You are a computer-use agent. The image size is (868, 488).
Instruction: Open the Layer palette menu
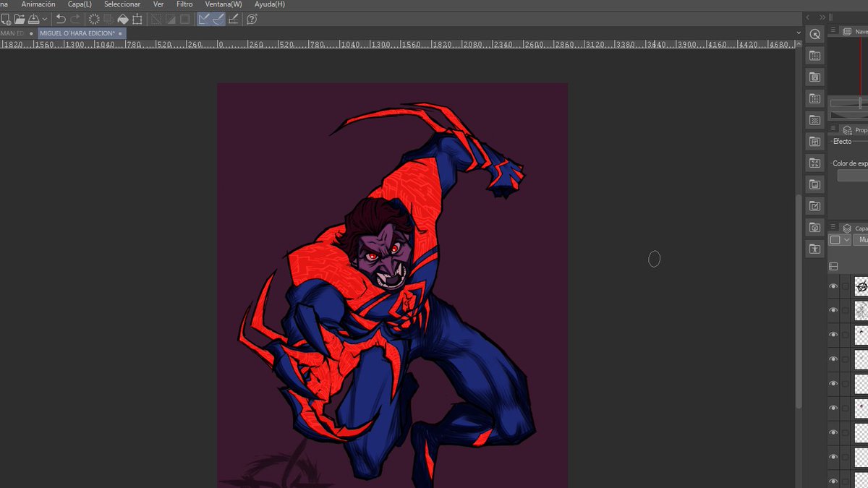833,227
